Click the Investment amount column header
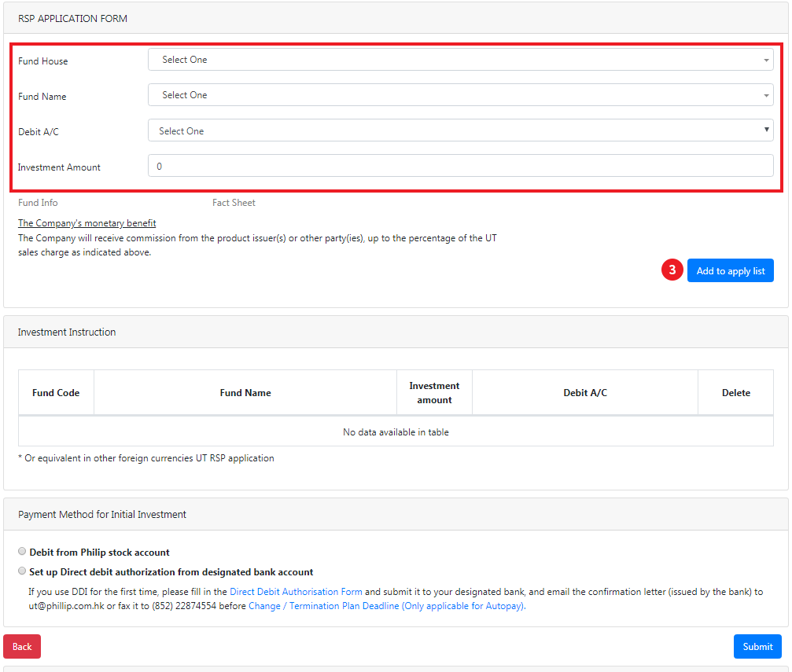792x672 pixels. [x=434, y=393]
